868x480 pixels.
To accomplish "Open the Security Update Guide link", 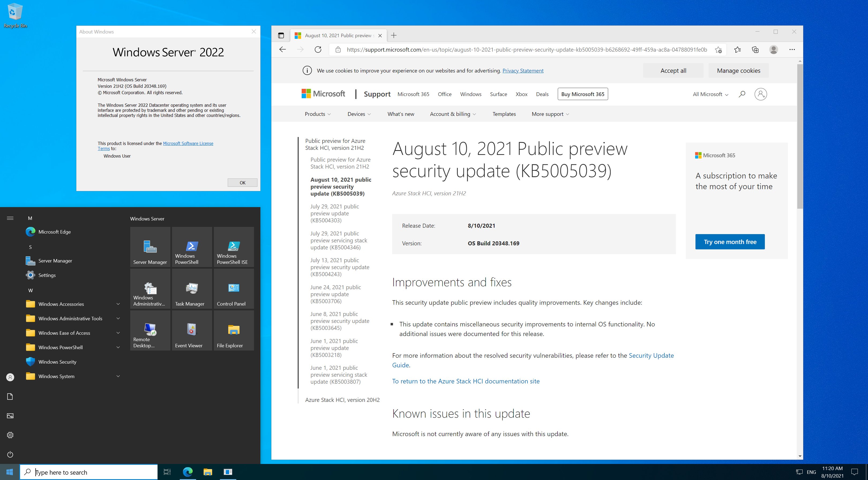I will click(x=651, y=356).
